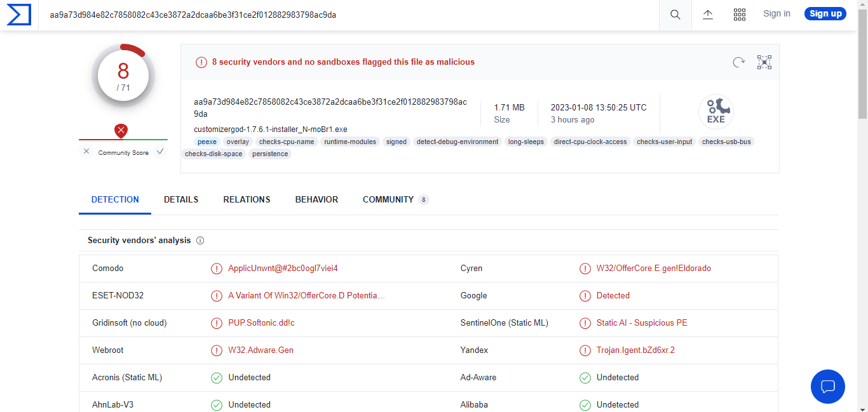Vote positive with community score check icon
868x412 pixels.
(x=160, y=152)
